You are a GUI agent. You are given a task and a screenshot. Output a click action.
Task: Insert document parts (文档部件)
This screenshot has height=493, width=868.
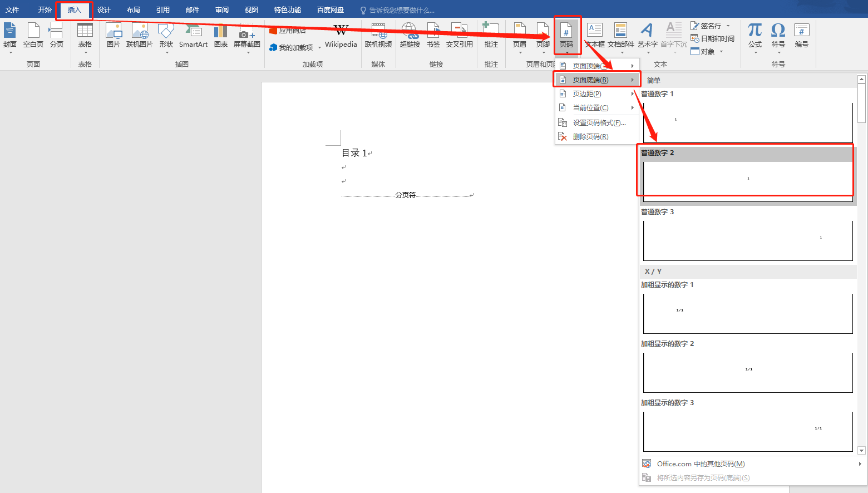point(621,37)
